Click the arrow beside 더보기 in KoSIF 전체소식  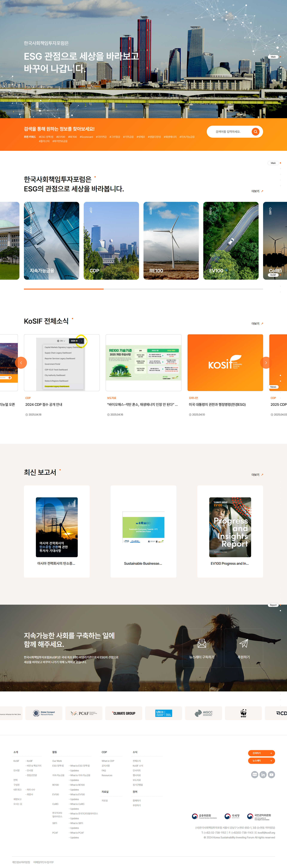[x=262, y=323]
